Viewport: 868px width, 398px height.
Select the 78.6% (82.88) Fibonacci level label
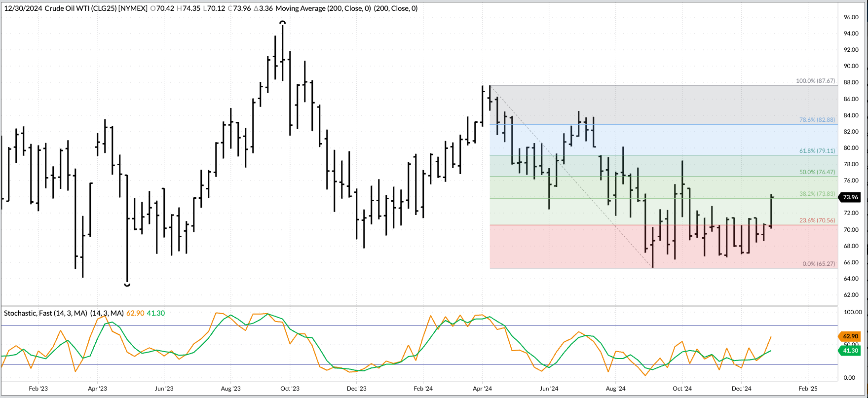click(817, 120)
